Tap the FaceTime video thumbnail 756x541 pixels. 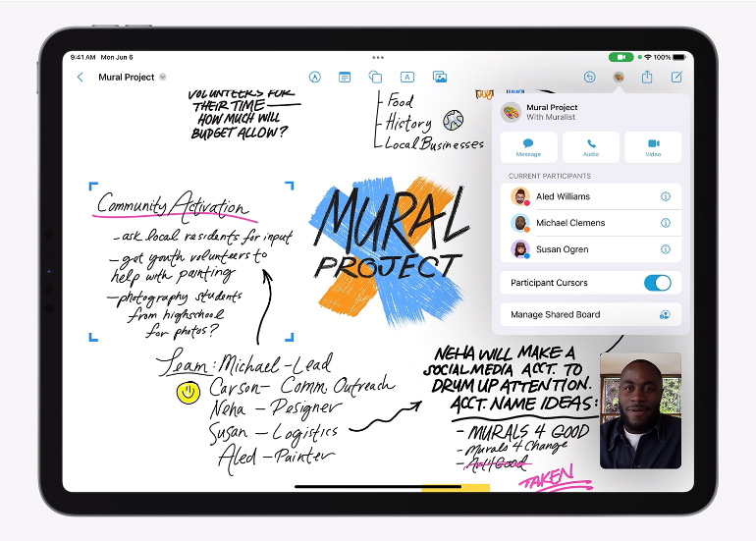[x=639, y=409]
